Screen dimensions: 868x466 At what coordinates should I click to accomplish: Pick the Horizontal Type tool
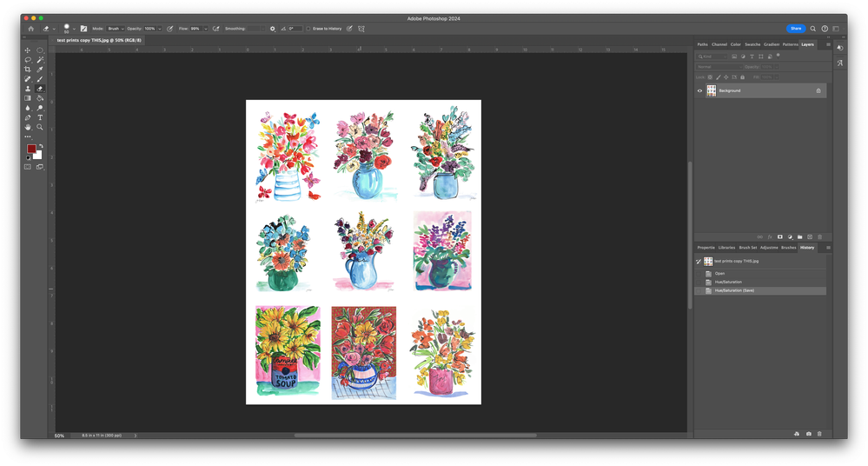(40, 117)
